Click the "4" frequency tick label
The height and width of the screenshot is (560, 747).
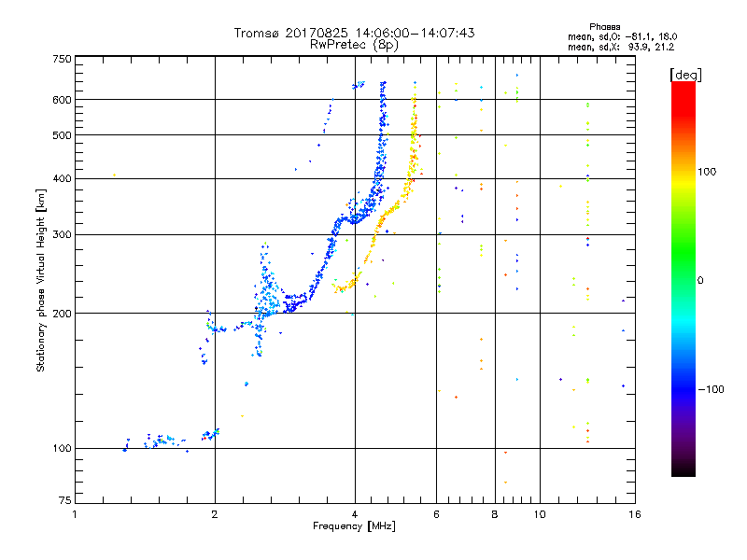[355, 514]
